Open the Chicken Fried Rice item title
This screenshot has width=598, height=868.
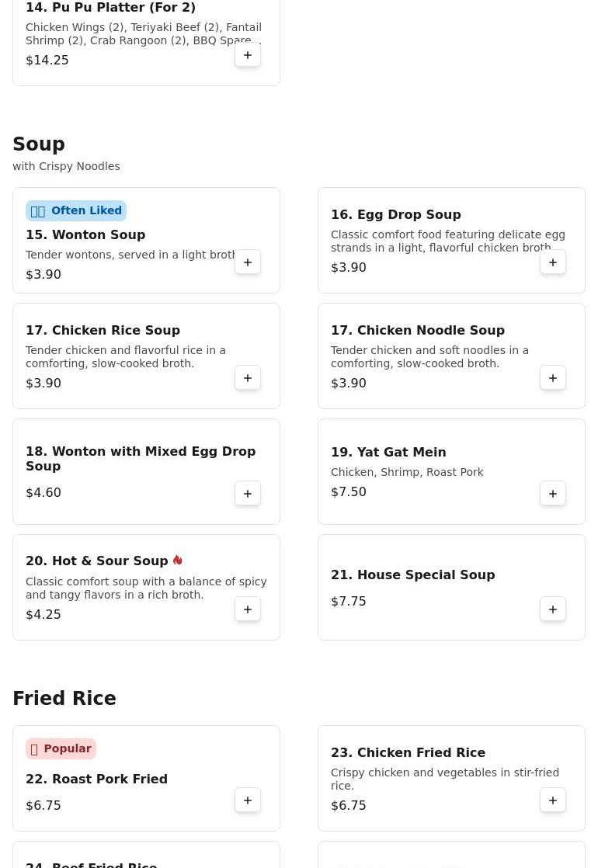pos(408,752)
